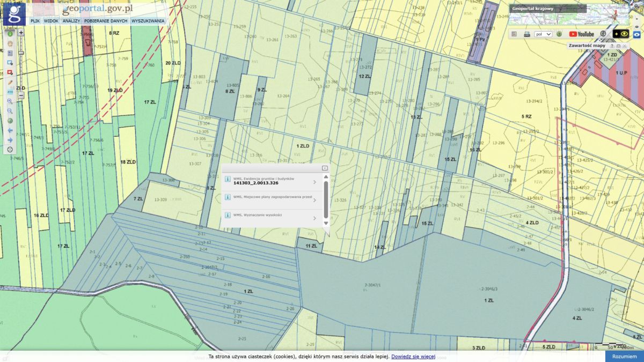
Task: Click the zoom slider handle
Action: (21, 53)
